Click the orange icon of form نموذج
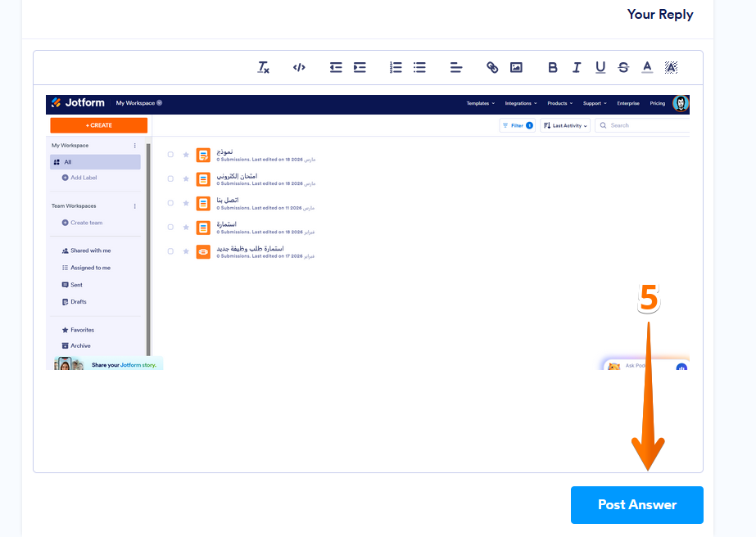756x537 pixels. point(203,156)
